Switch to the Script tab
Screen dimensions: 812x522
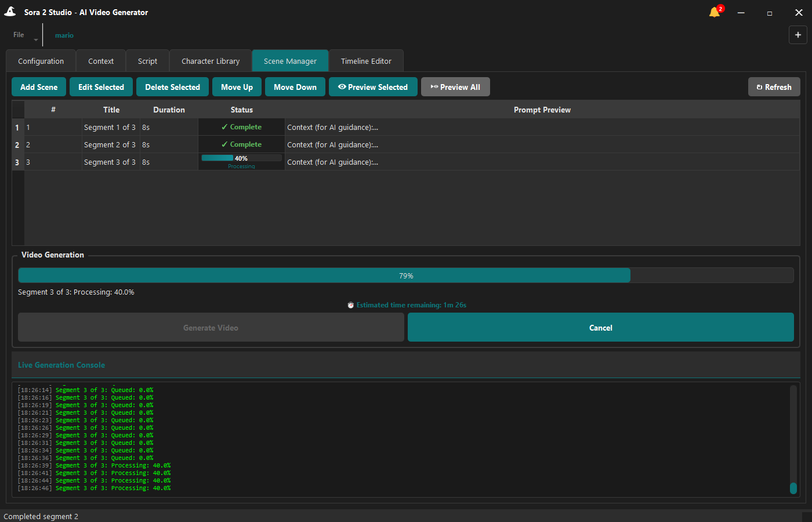147,61
